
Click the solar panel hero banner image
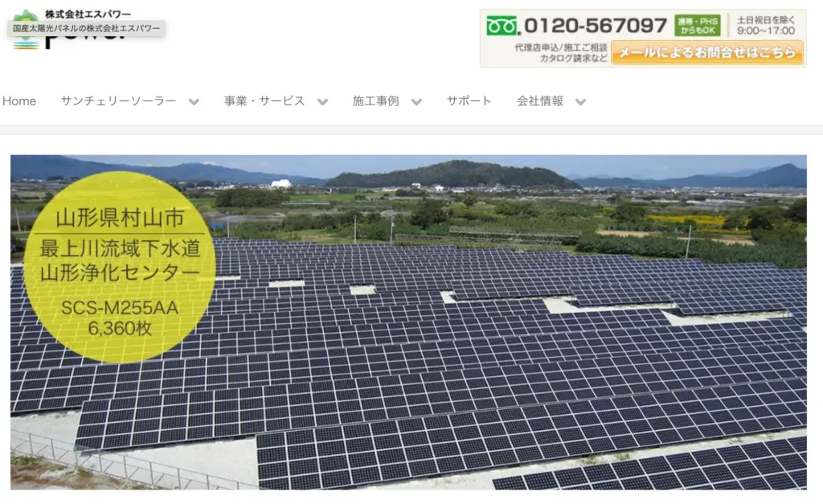coord(408,322)
